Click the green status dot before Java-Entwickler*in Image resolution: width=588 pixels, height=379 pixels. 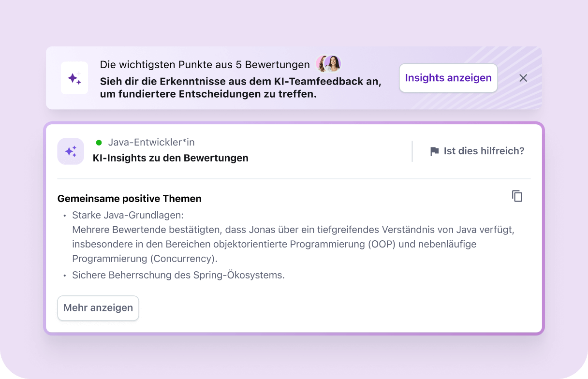click(99, 143)
